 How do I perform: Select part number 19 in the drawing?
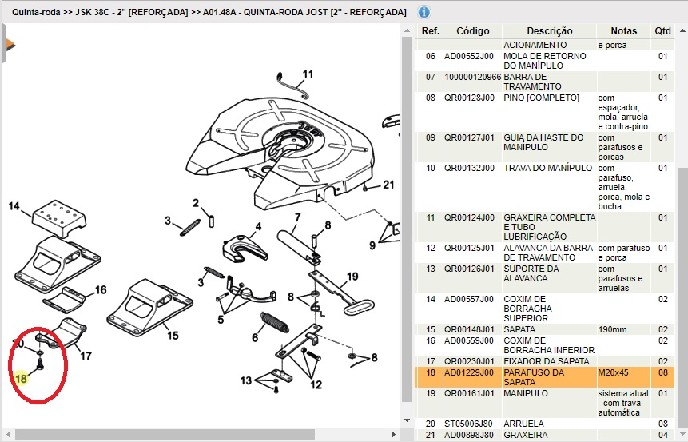pos(352,276)
